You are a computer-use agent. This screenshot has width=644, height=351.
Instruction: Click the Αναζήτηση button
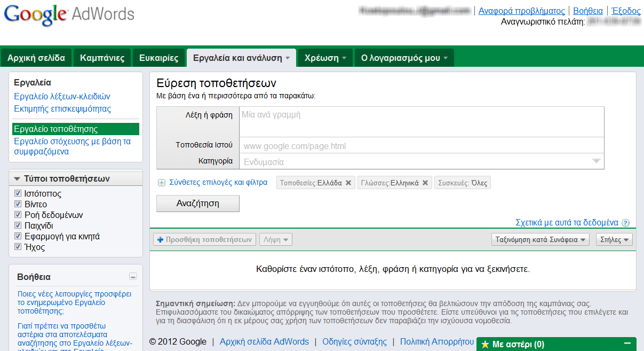tap(198, 204)
